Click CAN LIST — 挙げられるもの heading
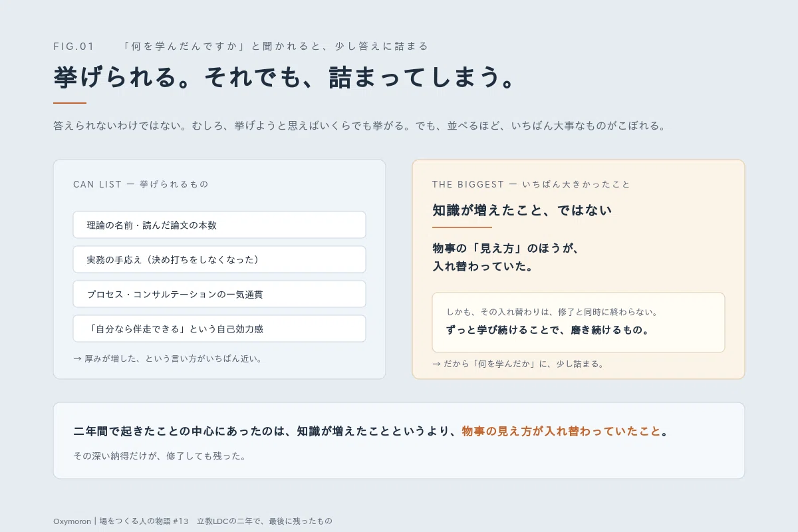Viewport: 798px width, 532px height. (141, 184)
